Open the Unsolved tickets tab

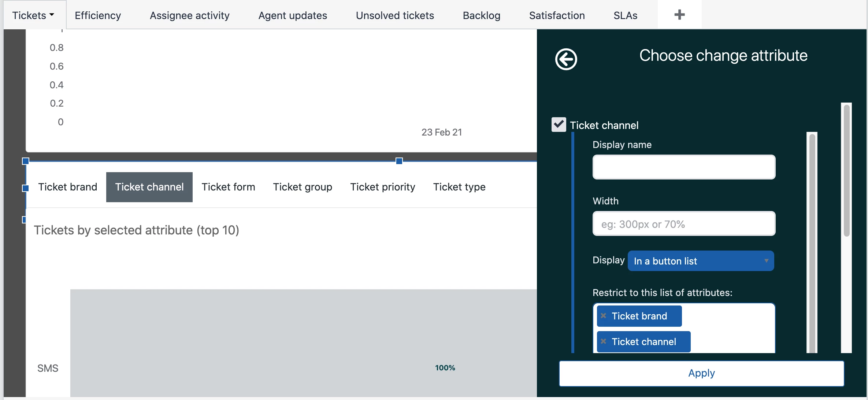pyautogui.click(x=394, y=15)
